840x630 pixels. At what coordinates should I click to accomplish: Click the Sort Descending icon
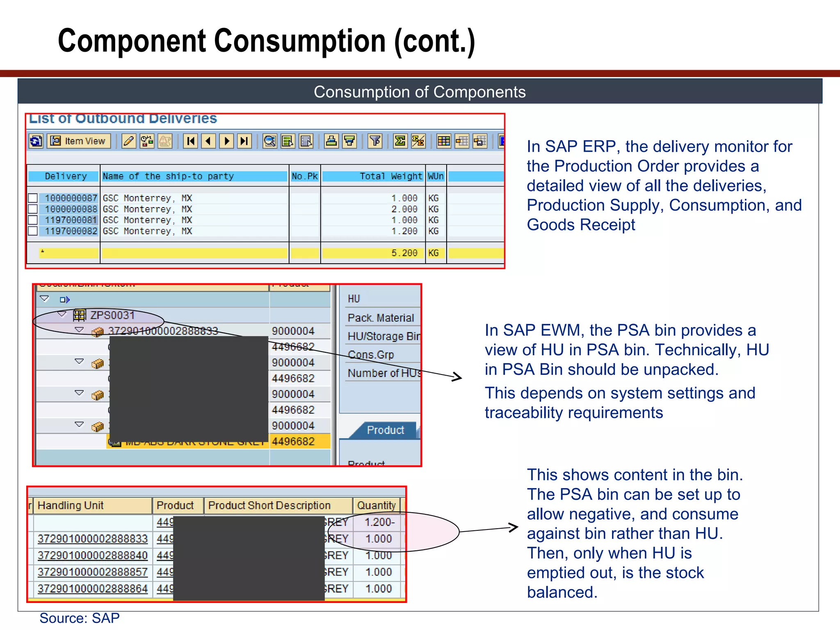pos(349,142)
